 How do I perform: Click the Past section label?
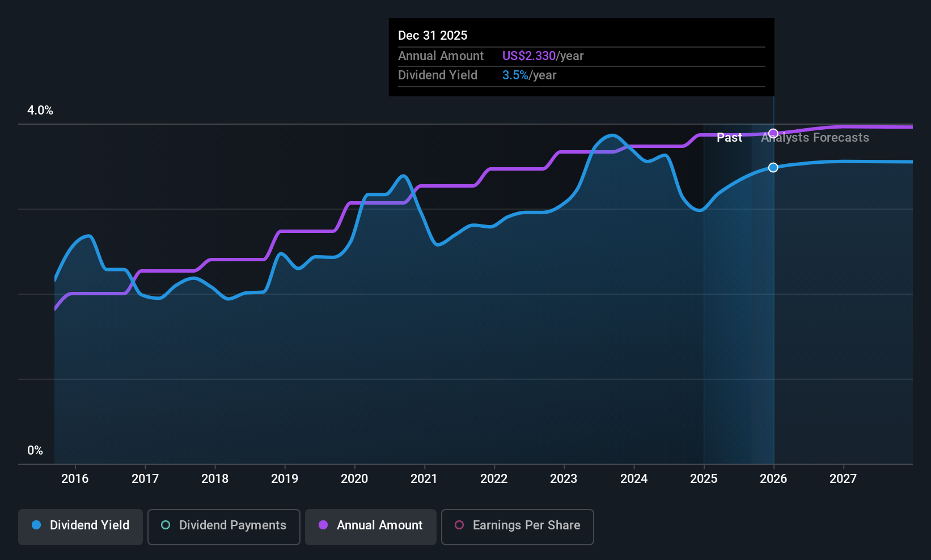point(729,137)
